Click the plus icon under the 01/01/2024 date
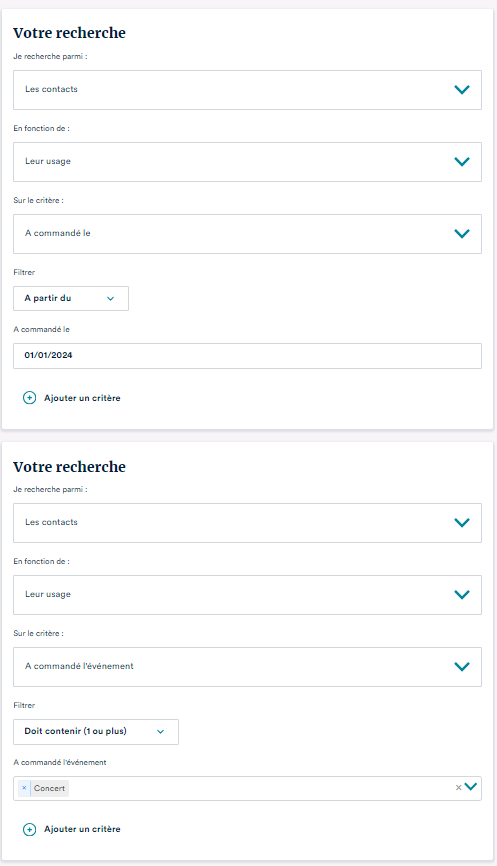This screenshot has height=866, width=497. 29,398
